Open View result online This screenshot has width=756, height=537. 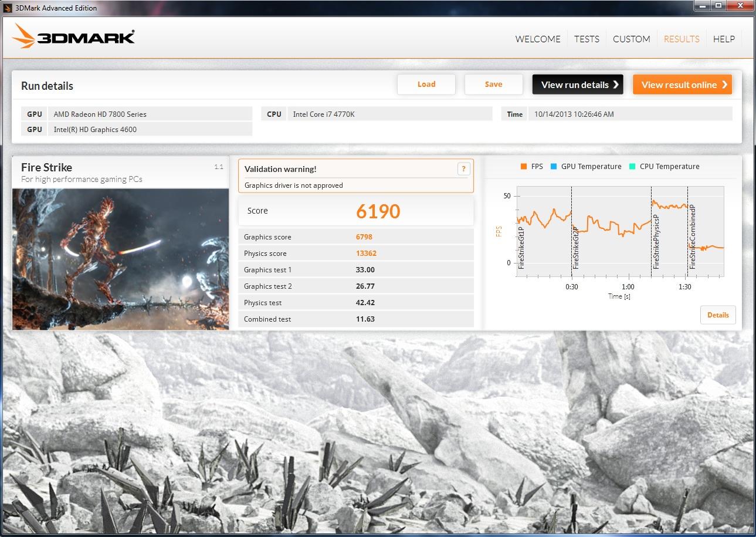click(683, 85)
